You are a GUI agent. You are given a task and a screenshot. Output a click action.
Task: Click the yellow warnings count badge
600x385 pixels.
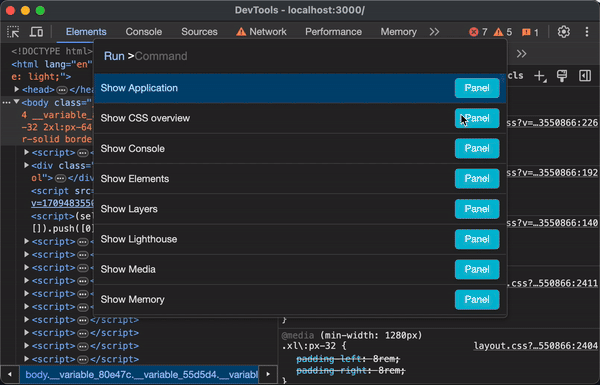click(503, 32)
